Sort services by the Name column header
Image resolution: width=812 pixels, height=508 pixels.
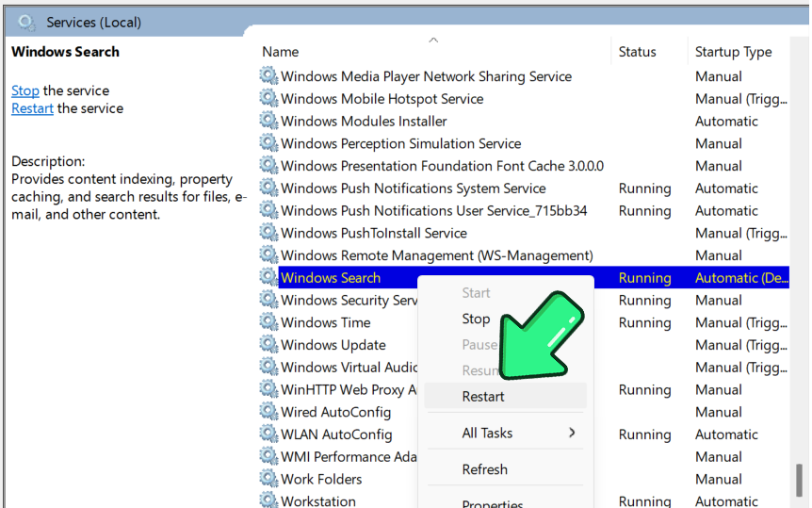tap(280, 52)
